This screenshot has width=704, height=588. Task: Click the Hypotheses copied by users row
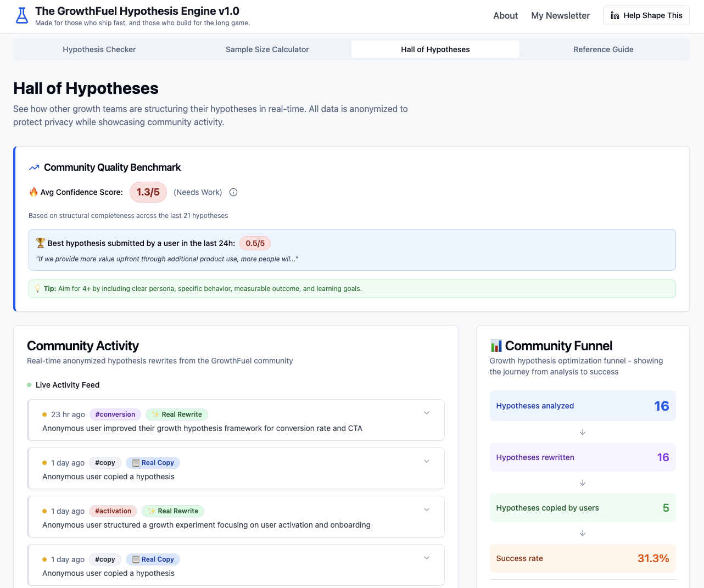click(x=583, y=508)
